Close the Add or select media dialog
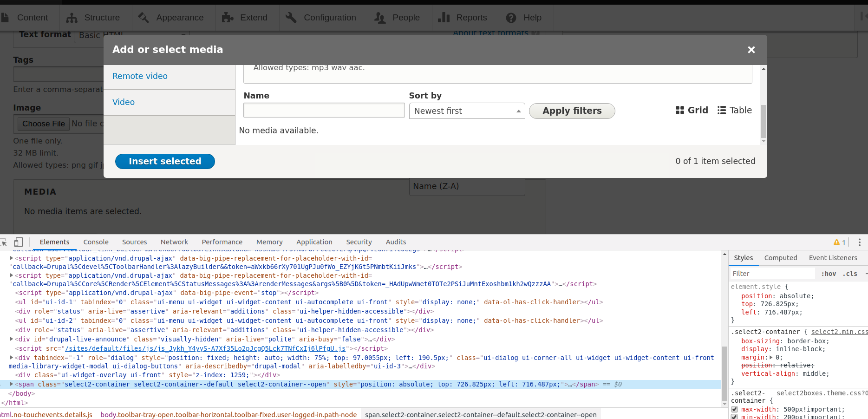Viewport: 868px width, 419px height. pyautogui.click(x=751, y=50)
